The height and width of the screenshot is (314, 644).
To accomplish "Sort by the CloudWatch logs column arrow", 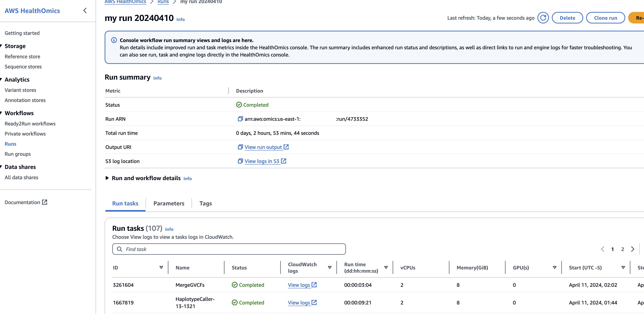I will click(330, 267).
